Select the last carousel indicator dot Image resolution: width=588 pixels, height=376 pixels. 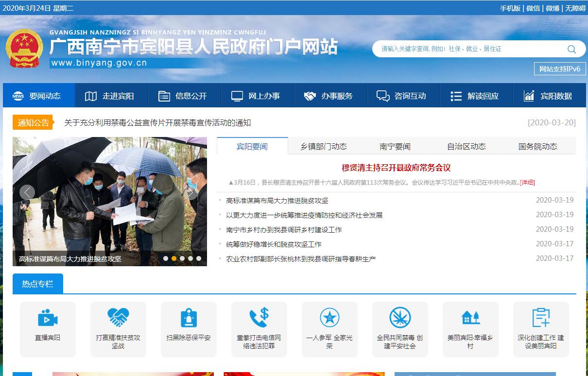pos(199,258)
